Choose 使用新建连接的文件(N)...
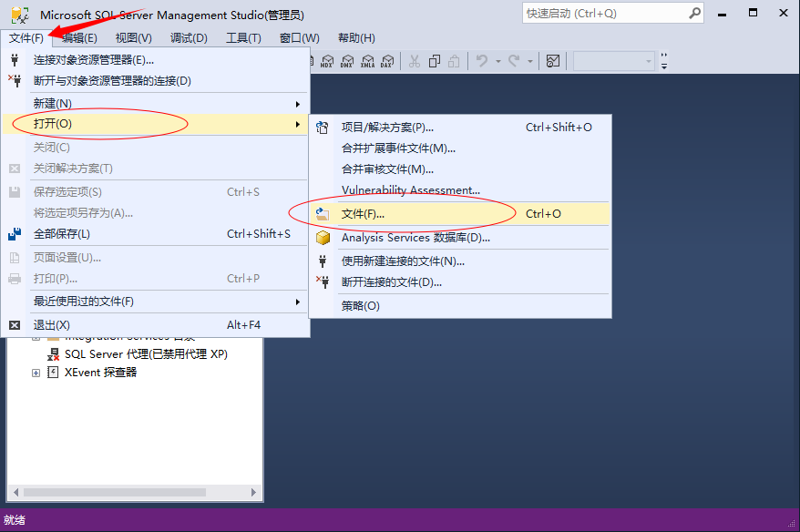The width and height of the screenshot is (800, 532). (460, 261)
